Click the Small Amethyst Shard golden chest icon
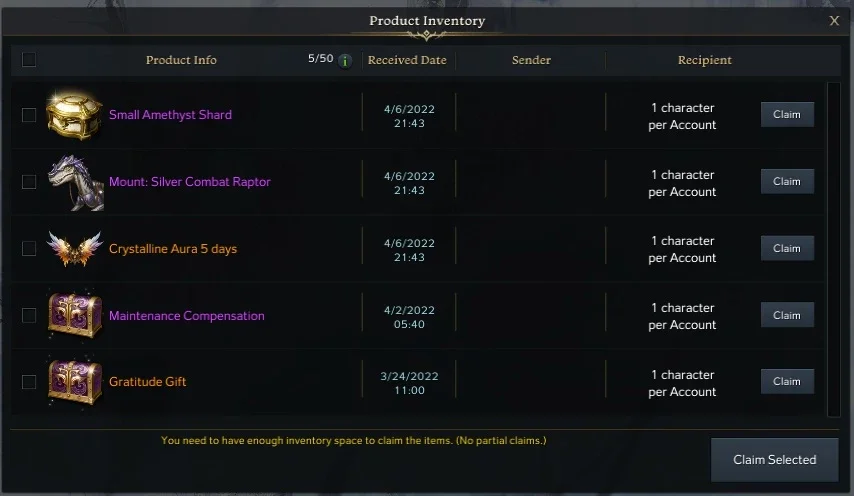Screen dimensions: 854x496 (74, 115)
